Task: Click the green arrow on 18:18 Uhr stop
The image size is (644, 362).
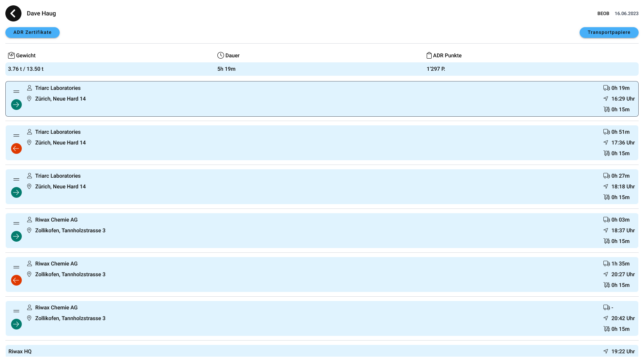Action: (x=16, y=192)
